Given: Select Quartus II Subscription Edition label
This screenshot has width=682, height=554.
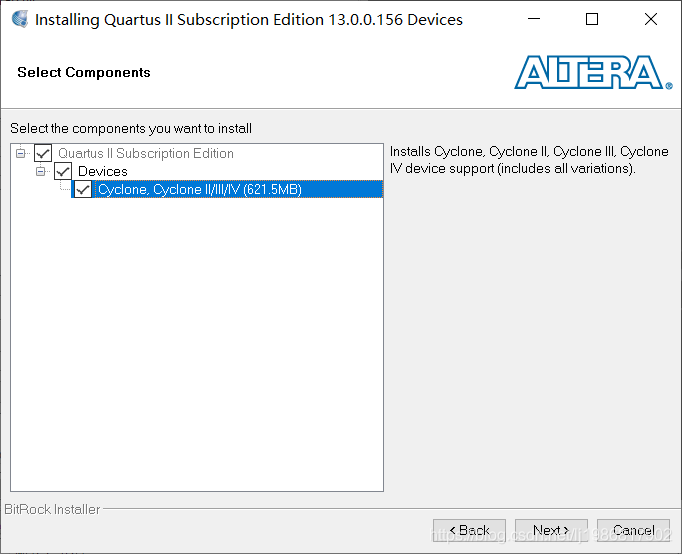Looking at the screenshot, I should pyautogui.click(x=146, y=153).
